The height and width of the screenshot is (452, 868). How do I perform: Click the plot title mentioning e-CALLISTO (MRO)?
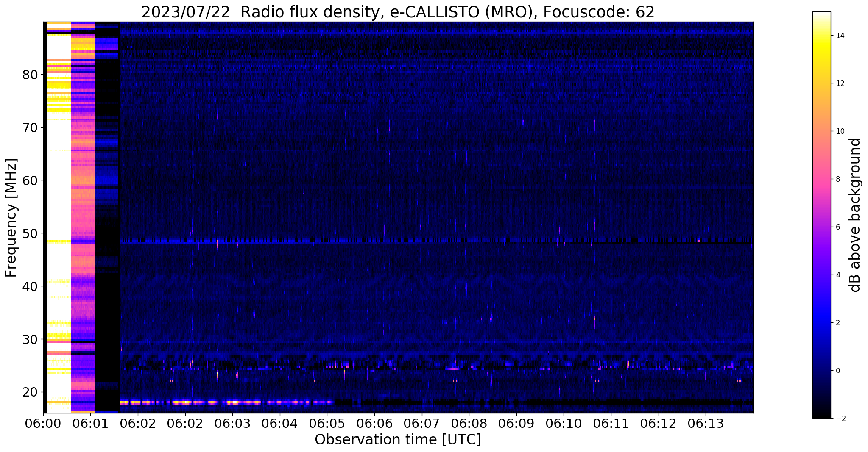click(x=398, y=12)
